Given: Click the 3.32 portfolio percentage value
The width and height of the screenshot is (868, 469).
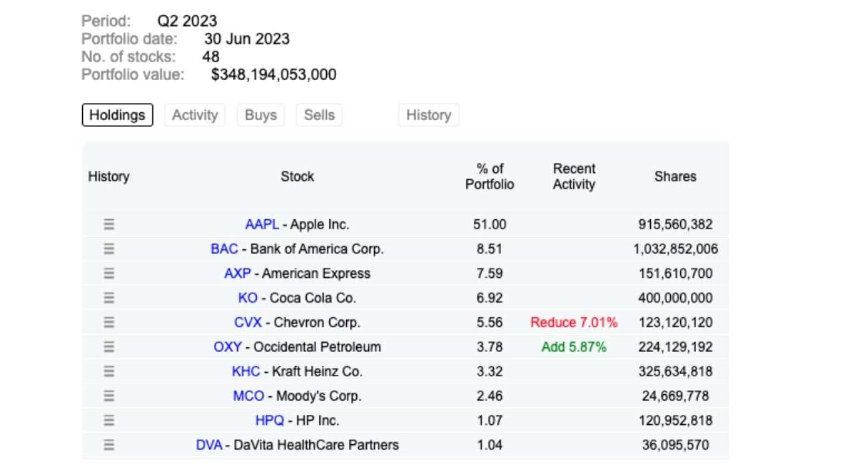Looking at the screenshot, I should point(490,371).
